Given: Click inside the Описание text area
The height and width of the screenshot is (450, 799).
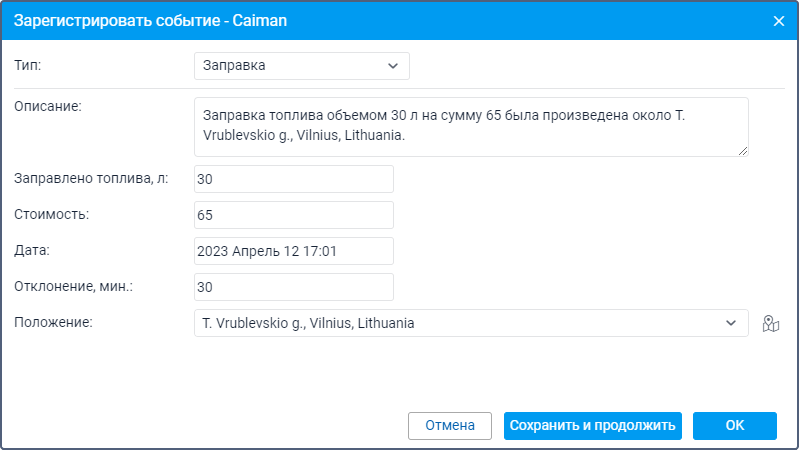Looking at the screenshot, I should point(471,127).
